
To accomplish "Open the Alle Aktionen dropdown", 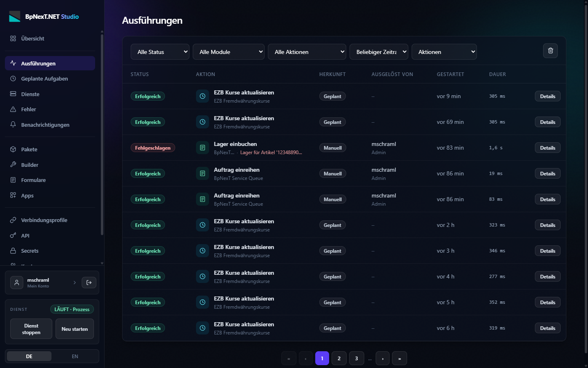I will pos(307,52).
